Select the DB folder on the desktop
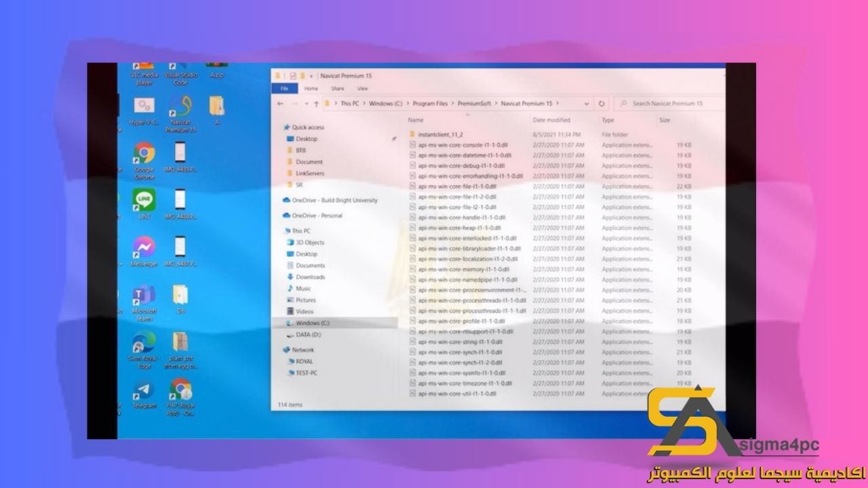 [180, 298]
